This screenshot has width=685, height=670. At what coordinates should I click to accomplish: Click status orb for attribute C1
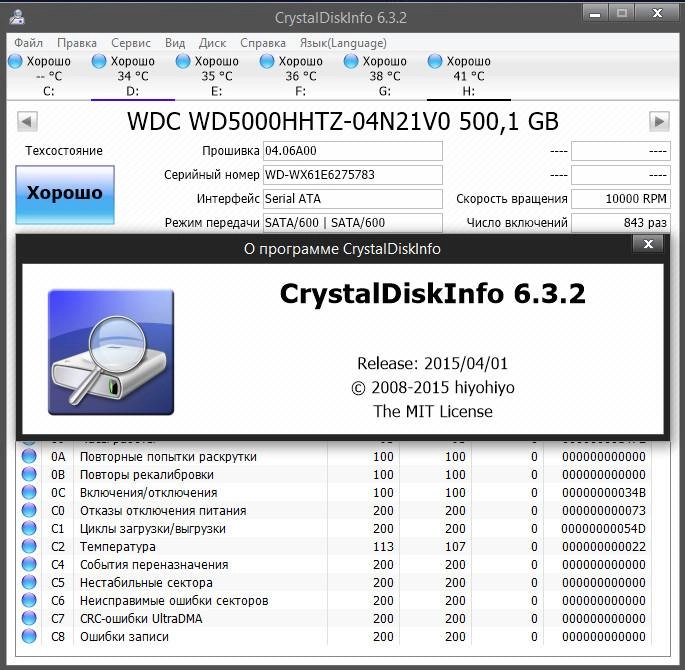(x=29, y=528)
